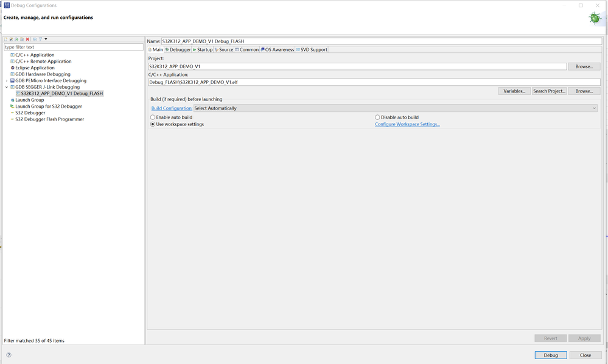Click the New prototype icon
This screenshot has width=608, height=364.
pos(11,39)
